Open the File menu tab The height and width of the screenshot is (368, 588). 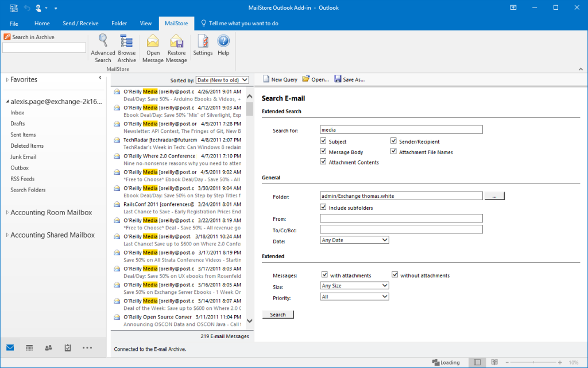click(x=14, y=24)
